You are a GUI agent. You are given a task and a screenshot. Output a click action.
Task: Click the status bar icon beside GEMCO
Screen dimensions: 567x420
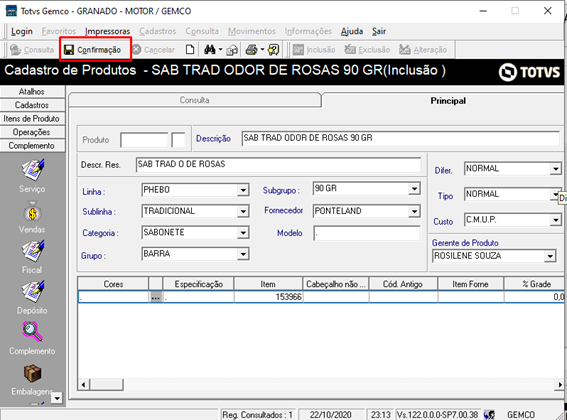tap(489, 415)
